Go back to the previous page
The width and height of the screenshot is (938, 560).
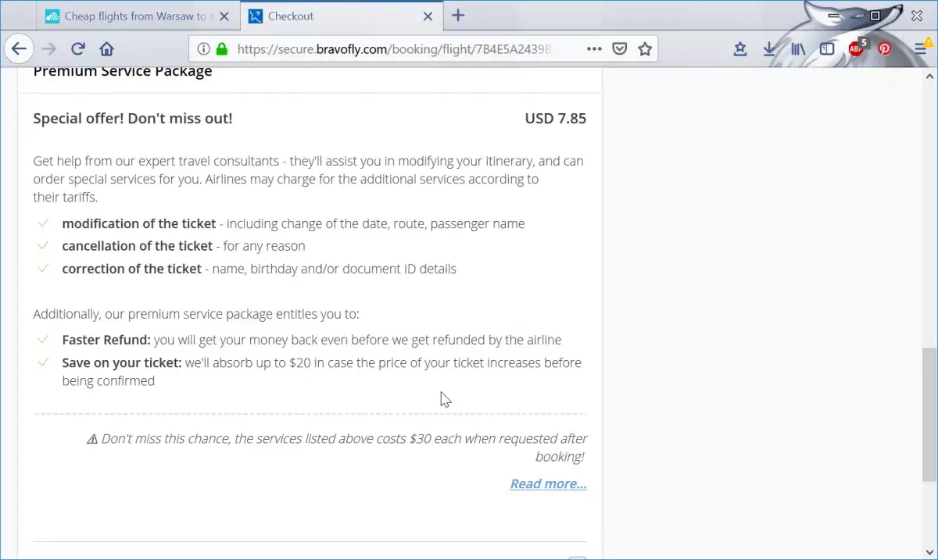(x=19, y=48)
